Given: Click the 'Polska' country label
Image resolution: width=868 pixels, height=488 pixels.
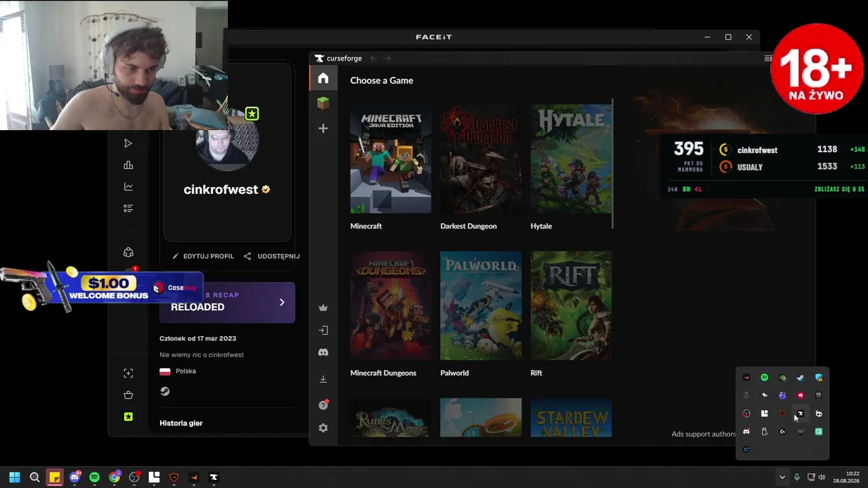Looking at the screenshot, I should click(x=186, y=371).
